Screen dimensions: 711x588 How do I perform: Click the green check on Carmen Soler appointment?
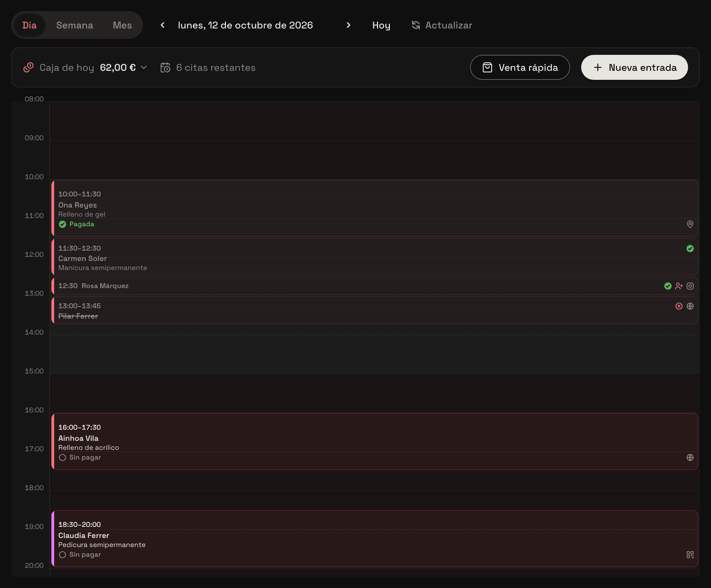point(690,249)
